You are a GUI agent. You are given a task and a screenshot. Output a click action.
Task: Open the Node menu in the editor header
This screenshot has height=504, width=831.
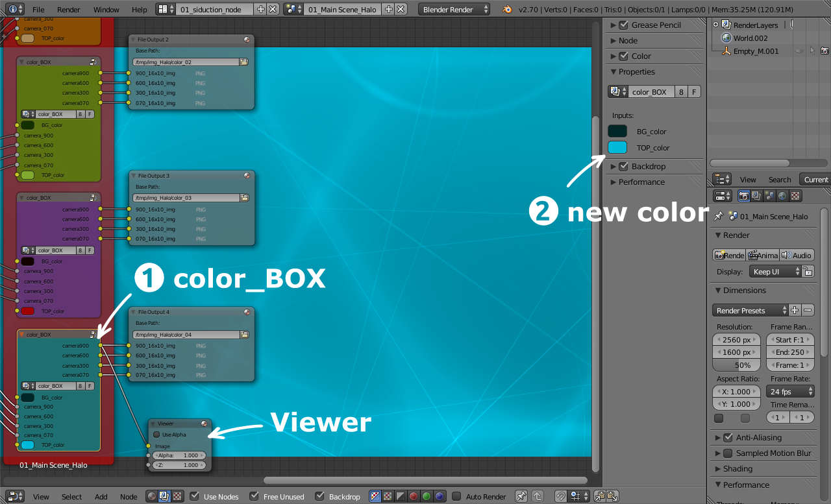click(128, 496)
